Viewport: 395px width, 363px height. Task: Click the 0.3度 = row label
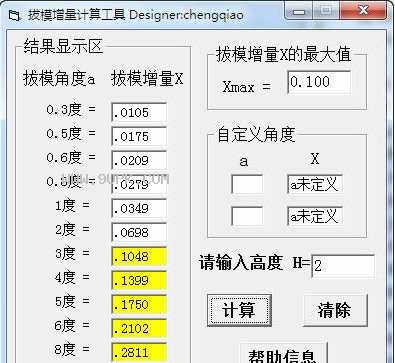pyautogui.click(x=71, y=110)
